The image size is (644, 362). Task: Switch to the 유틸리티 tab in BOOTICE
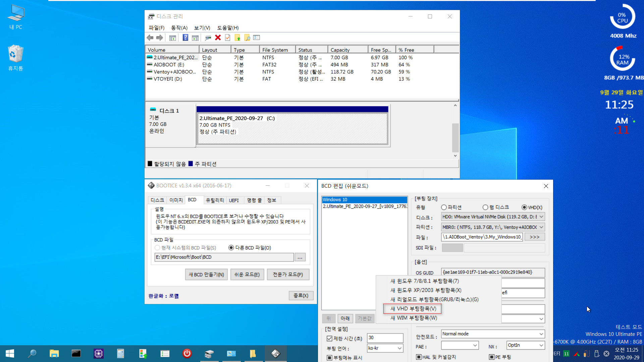pos(215,200)
